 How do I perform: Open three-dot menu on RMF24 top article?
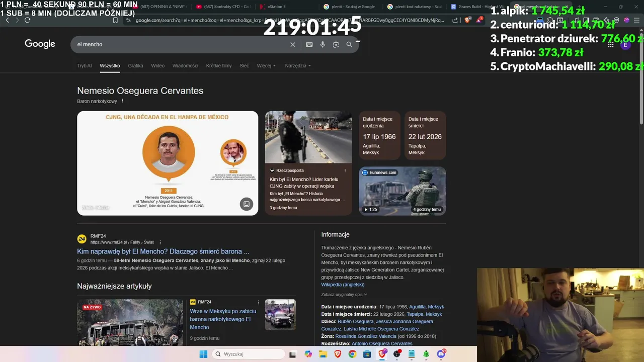pos(259,302)
